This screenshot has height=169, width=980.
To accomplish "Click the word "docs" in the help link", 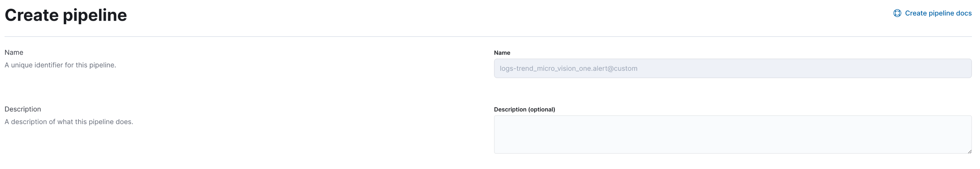I will tap(963, 13).
